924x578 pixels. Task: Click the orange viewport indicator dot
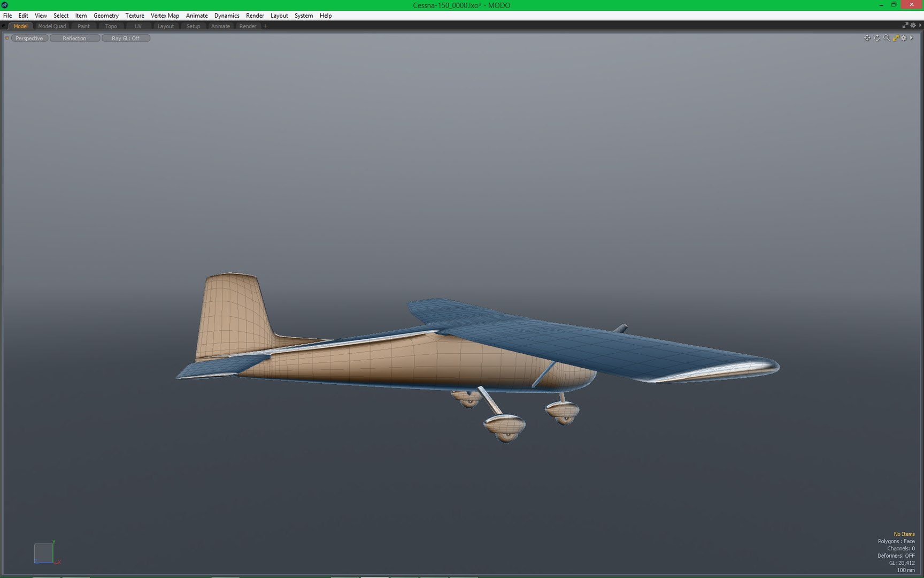(7, 38)
